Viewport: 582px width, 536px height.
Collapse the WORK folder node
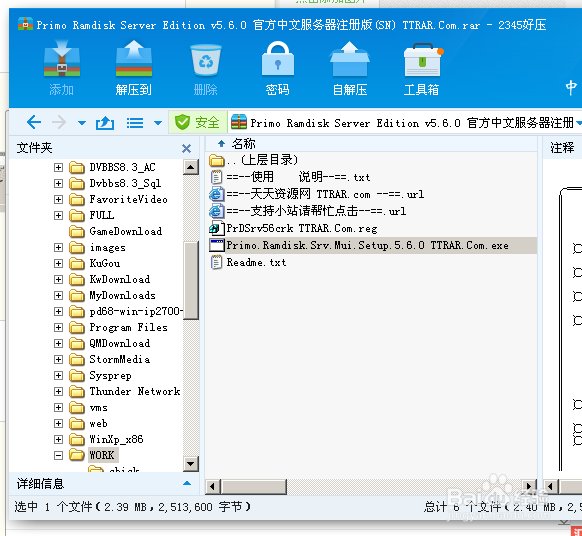pos(58,455)
